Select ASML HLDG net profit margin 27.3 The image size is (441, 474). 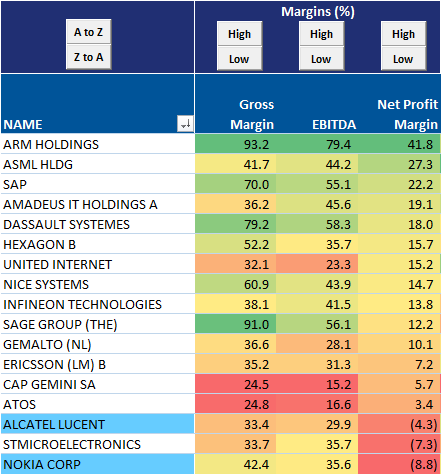pyautogui.click(x=399, y=164)
